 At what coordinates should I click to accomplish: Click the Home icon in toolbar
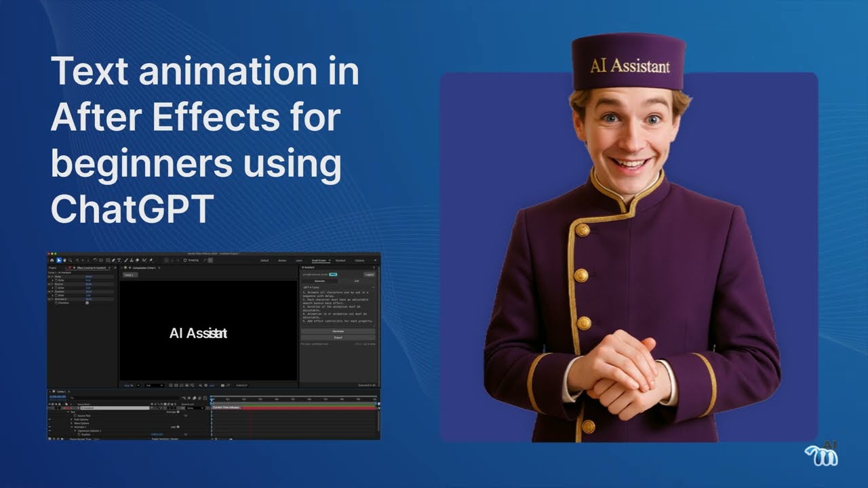52,260
